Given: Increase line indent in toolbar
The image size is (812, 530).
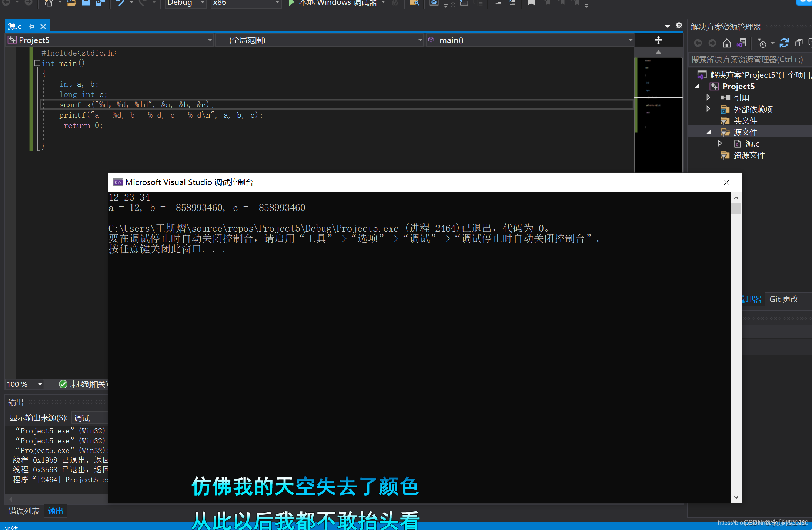Looking at the screenshot, I should 512,3.
